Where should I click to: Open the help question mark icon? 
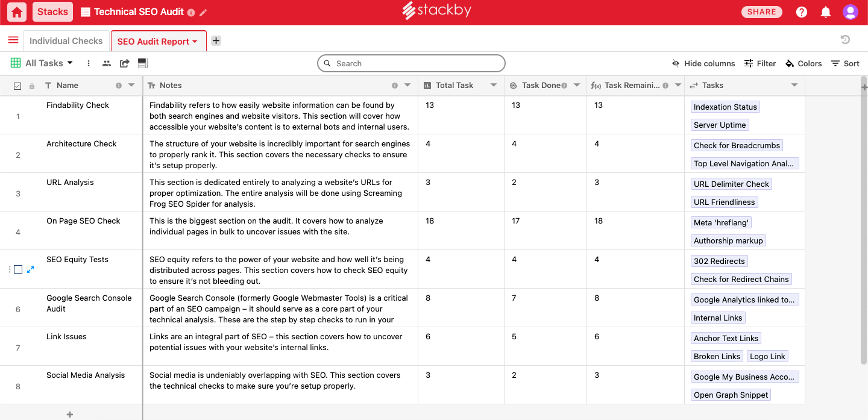click(802, 11)
